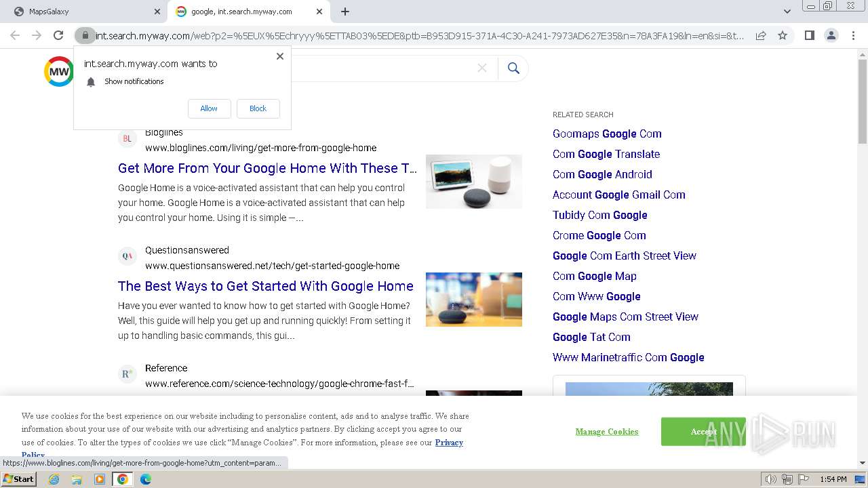Select related search Com Google Android
The height and width of the screenshot is (488, 868).
[x=602, y=174]
